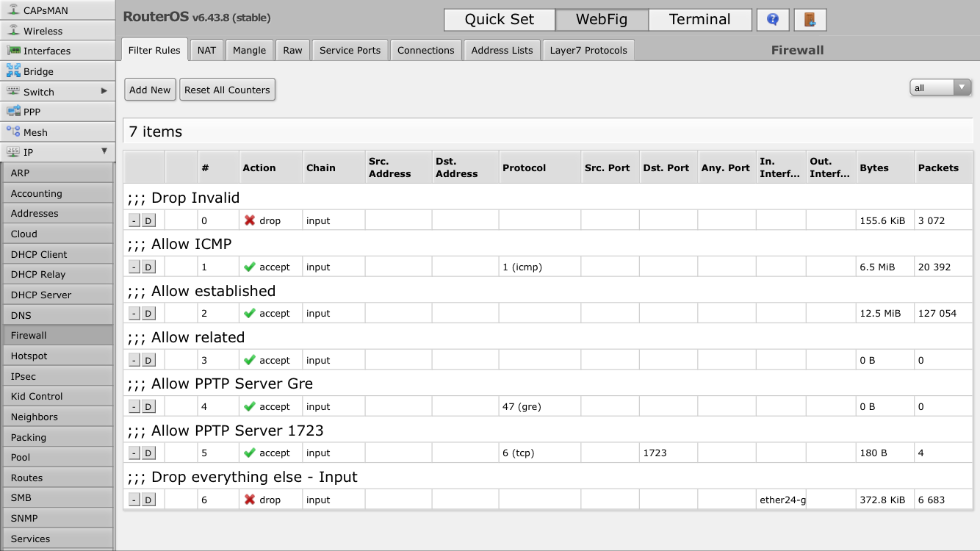Open the Kid Control menu item
980x551 pixels.
(x=57, y=396)
